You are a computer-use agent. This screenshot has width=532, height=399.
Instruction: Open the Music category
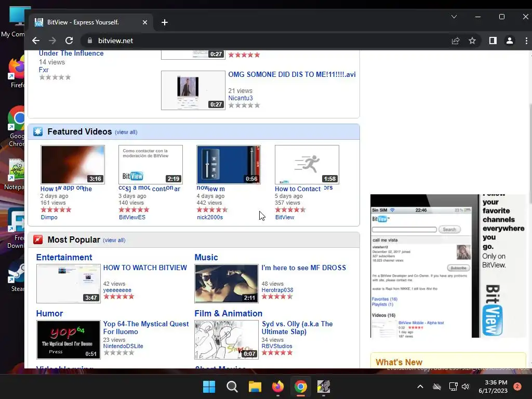click(x=206, y=258)
